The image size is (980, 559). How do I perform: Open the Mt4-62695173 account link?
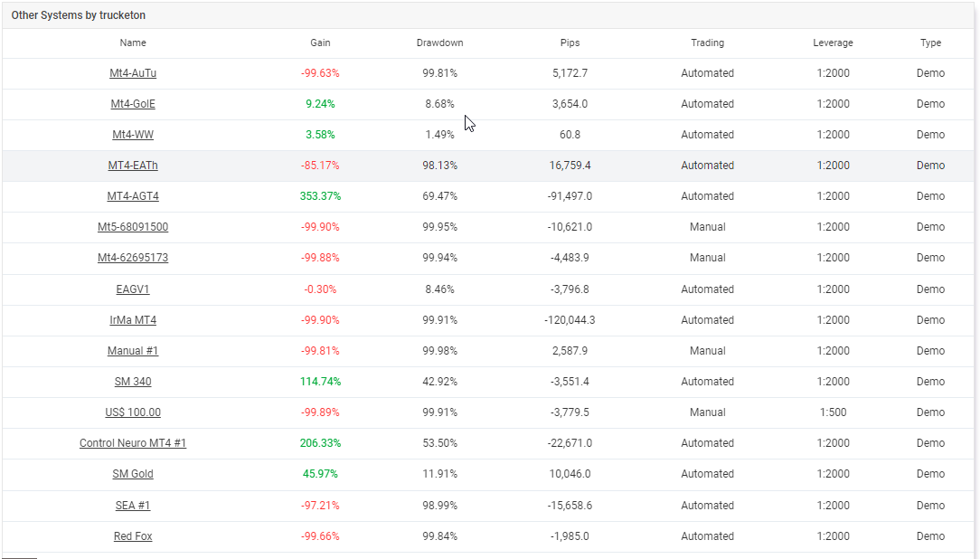[x=133, y=257]
